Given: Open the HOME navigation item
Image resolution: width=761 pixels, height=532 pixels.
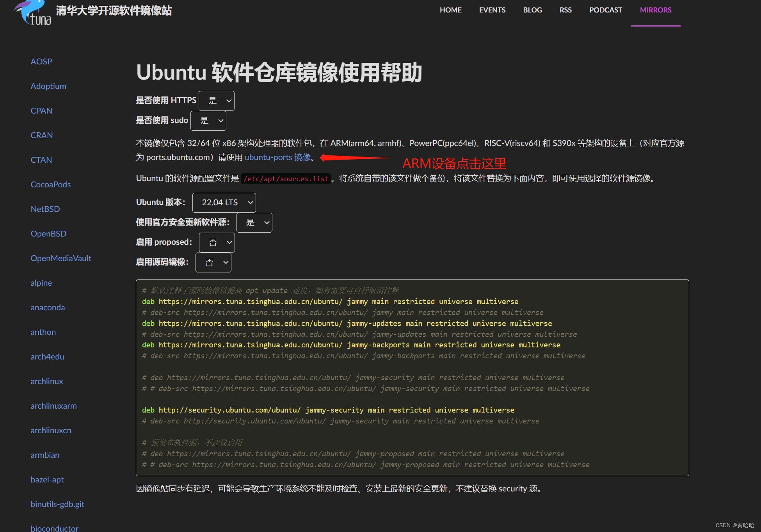Looking at the screenshot, I should click(450, 10).
